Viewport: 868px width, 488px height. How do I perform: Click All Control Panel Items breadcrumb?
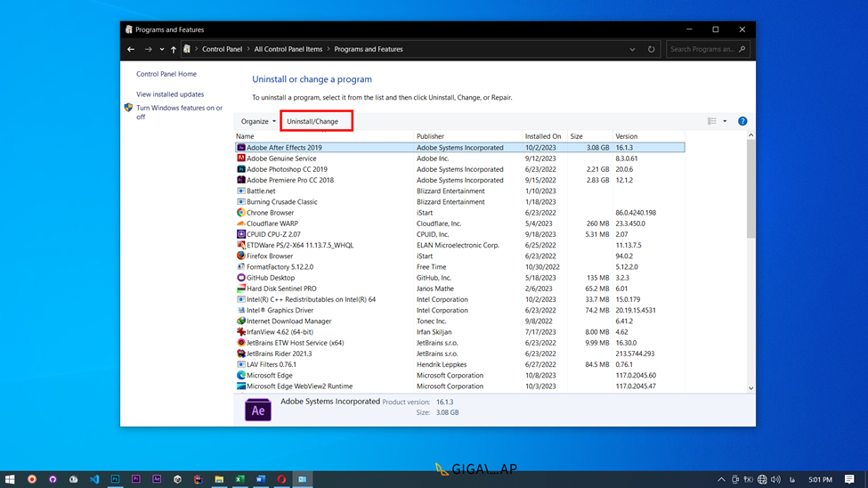coord(288,49)
